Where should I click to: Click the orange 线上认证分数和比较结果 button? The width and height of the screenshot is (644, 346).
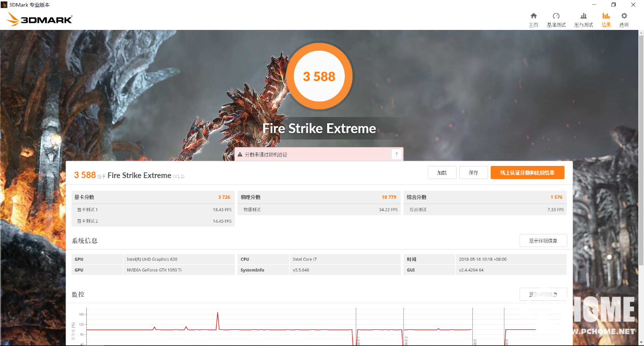coord(527,173)
